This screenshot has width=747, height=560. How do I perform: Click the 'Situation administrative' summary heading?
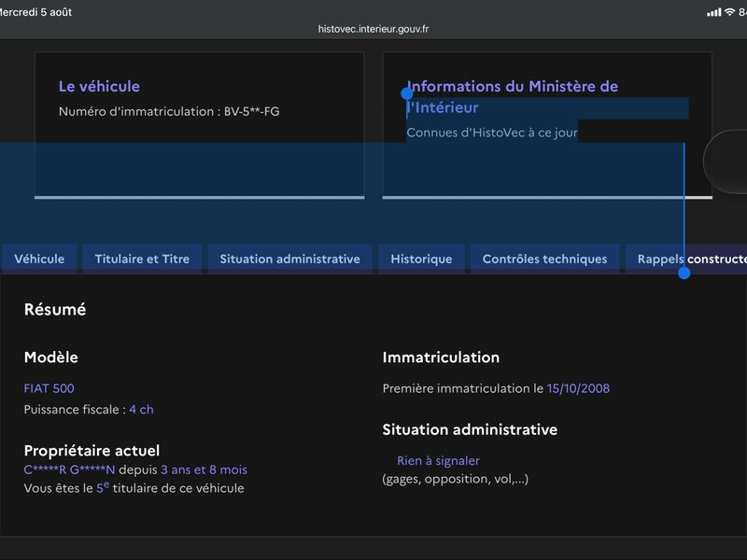click(x=470, y=429)
